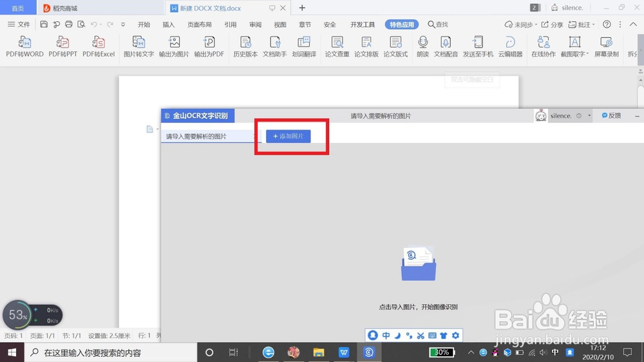Screen dimensions: 644x362
Task: Click the save icon in quick toolbar
Action: (44, 24)
